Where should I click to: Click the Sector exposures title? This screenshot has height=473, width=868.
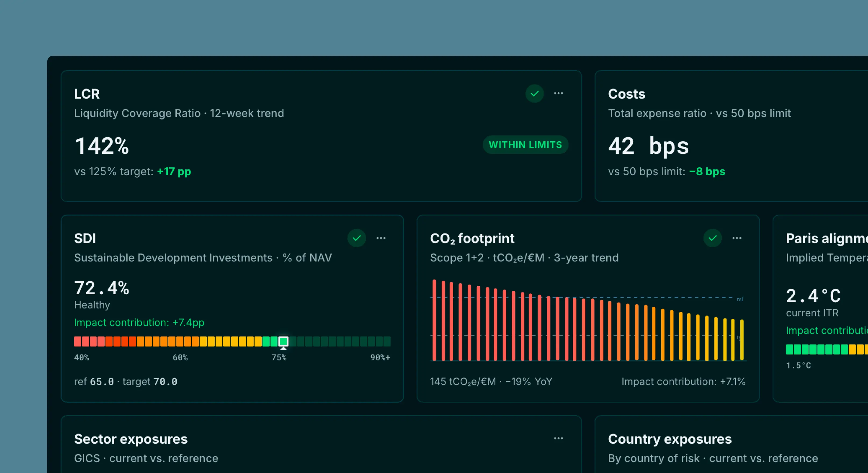tap(131, 439)
